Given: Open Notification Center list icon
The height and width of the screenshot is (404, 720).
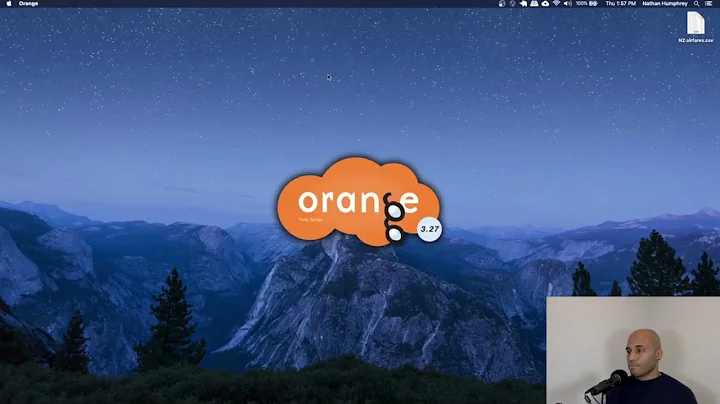Looking at the screenshot, I should click(709, 3).
